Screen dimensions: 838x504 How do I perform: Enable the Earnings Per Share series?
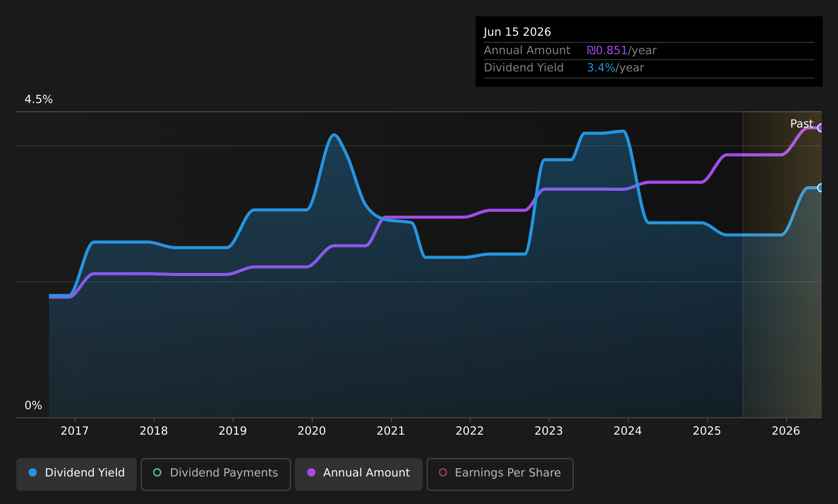tap(500, 474)
